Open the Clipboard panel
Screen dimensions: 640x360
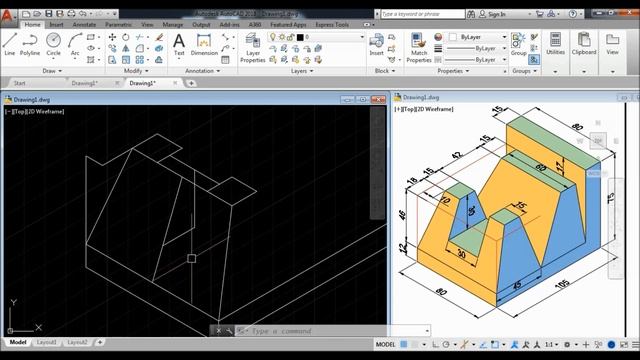(584, 44)
